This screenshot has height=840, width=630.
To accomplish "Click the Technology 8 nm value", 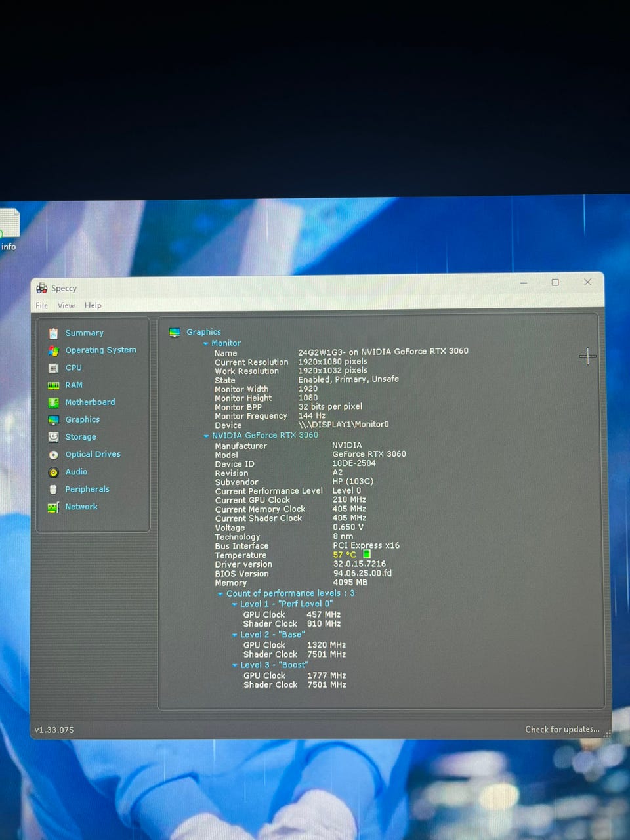I will click(343, 537).
